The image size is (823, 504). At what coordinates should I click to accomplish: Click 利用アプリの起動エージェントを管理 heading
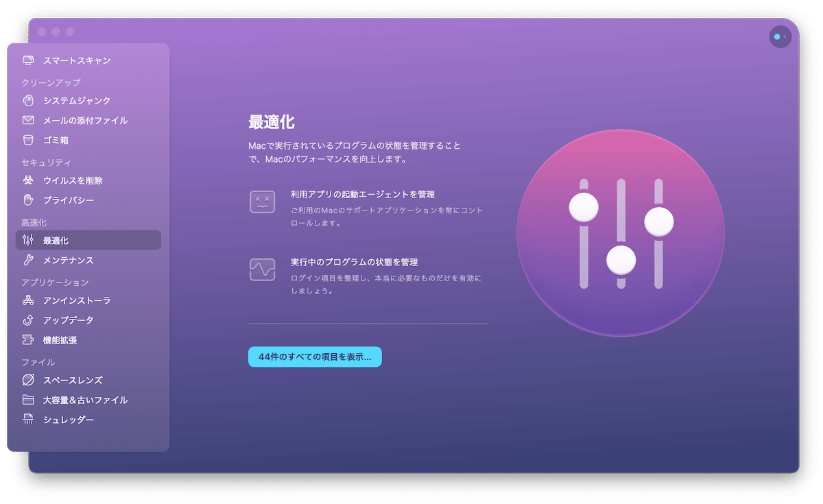click(363, 195)
